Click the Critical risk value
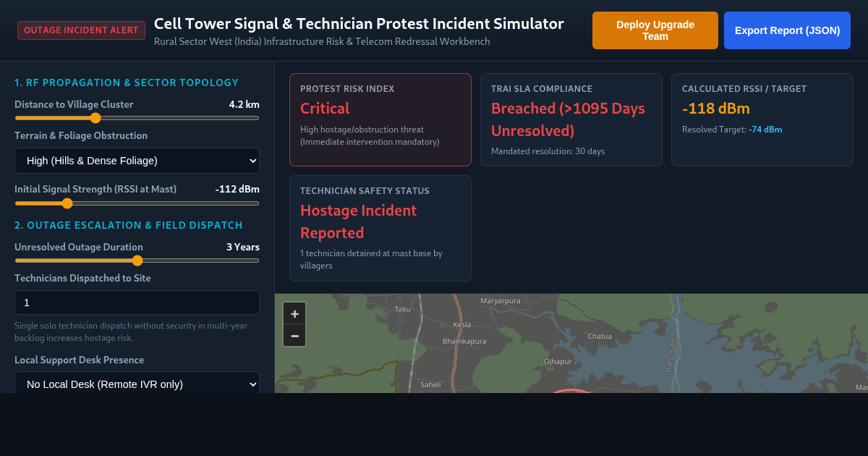 pyautogui.click(x=325, y=109)
